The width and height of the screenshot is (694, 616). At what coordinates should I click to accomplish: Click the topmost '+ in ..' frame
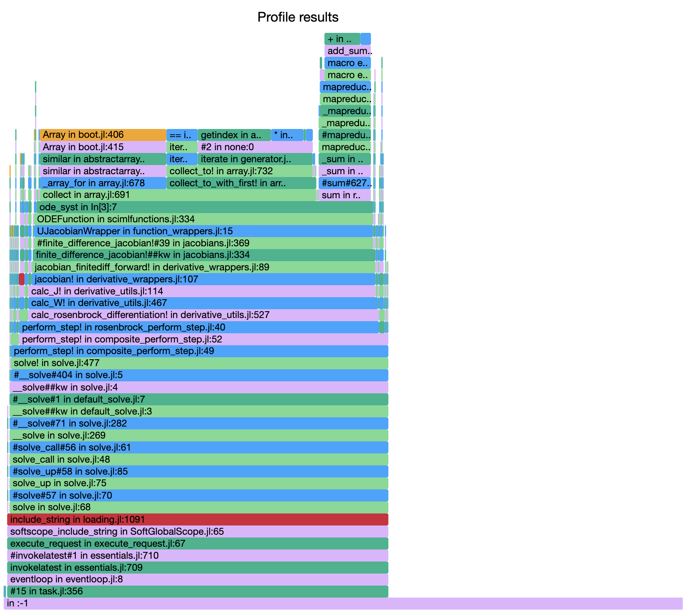click(x=342, y=39)
